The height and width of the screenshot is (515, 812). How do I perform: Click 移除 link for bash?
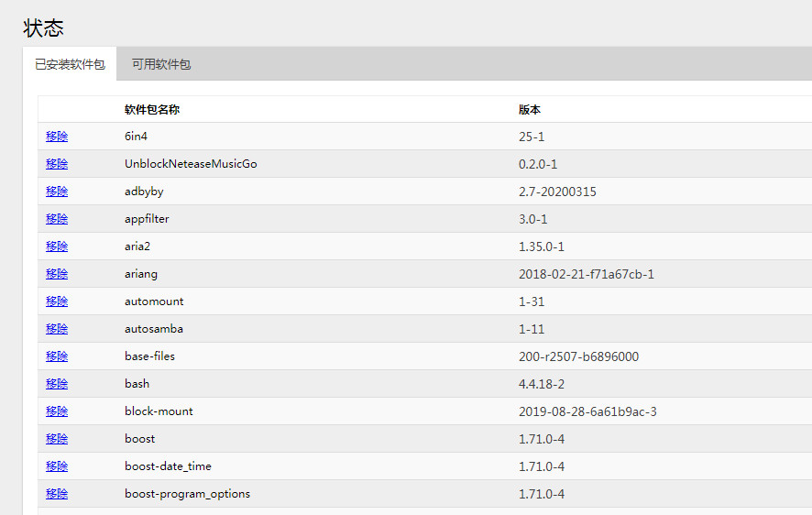(57, 384)
